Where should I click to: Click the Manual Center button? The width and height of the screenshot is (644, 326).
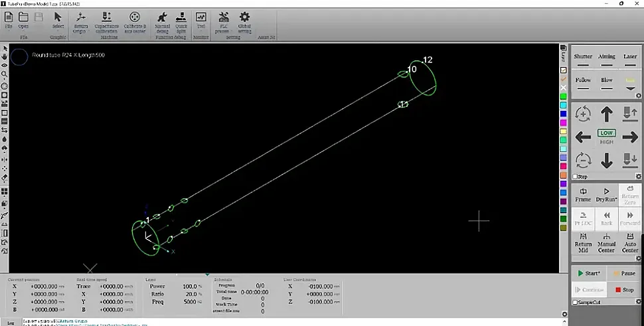[x=606, y=242]
